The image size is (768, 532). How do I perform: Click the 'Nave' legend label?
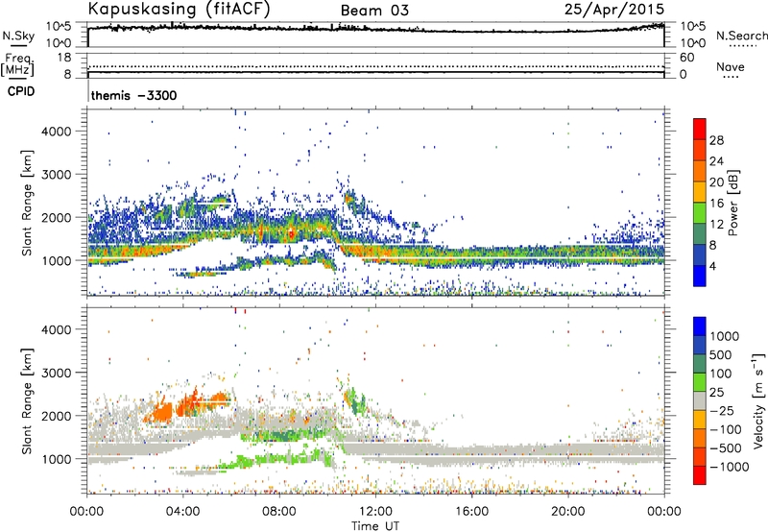click(731, 66)
